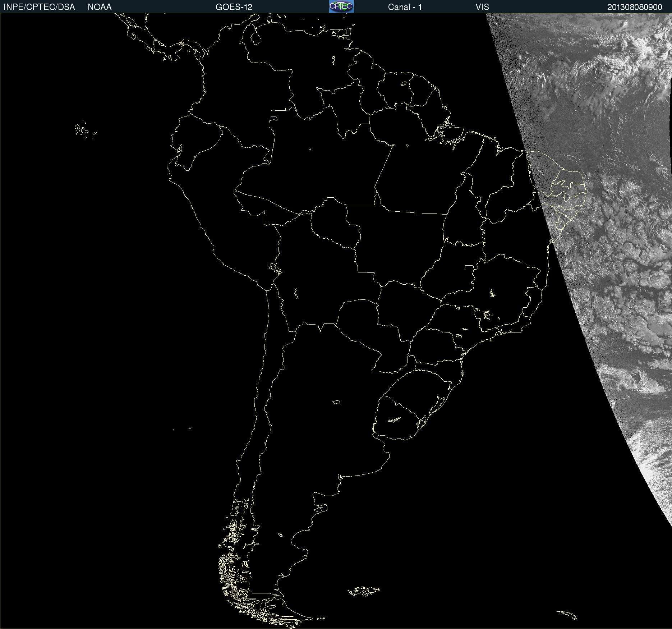672x629 pixels.
Task: Select the GOES-12 satellite label
Action: [x=234, y=7]
